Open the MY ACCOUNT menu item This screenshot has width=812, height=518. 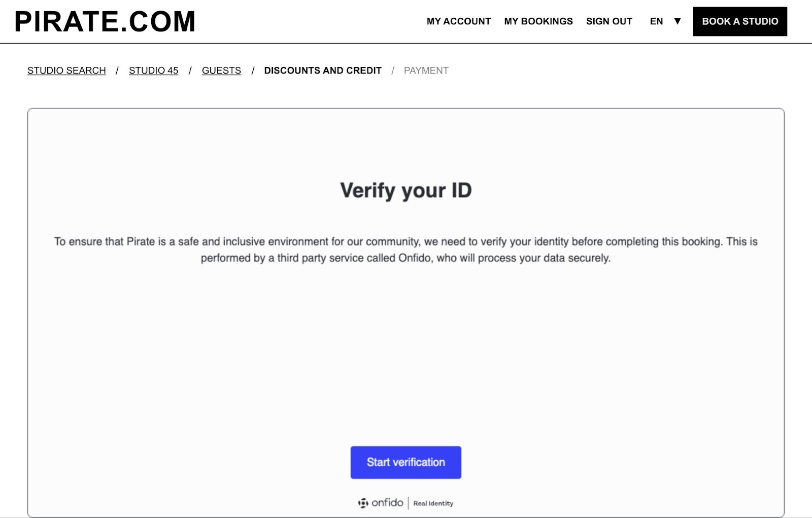(458, 21)
